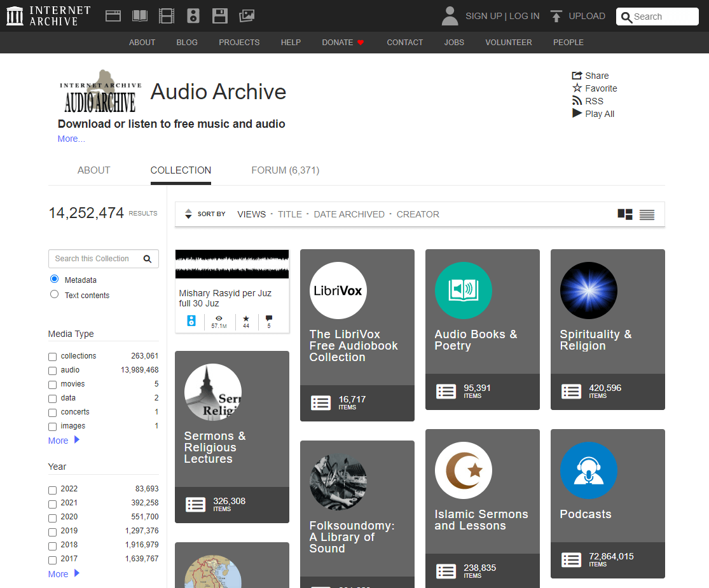Screen dimensions: 709x588
Task: Open the PEOPLE menu item
Action: 568,43
